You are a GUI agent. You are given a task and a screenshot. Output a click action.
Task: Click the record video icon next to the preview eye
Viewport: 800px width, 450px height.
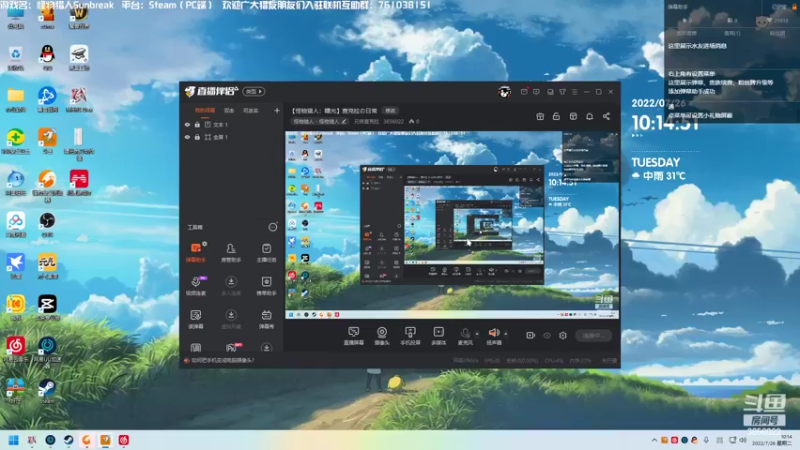click(x=531, y=335)
